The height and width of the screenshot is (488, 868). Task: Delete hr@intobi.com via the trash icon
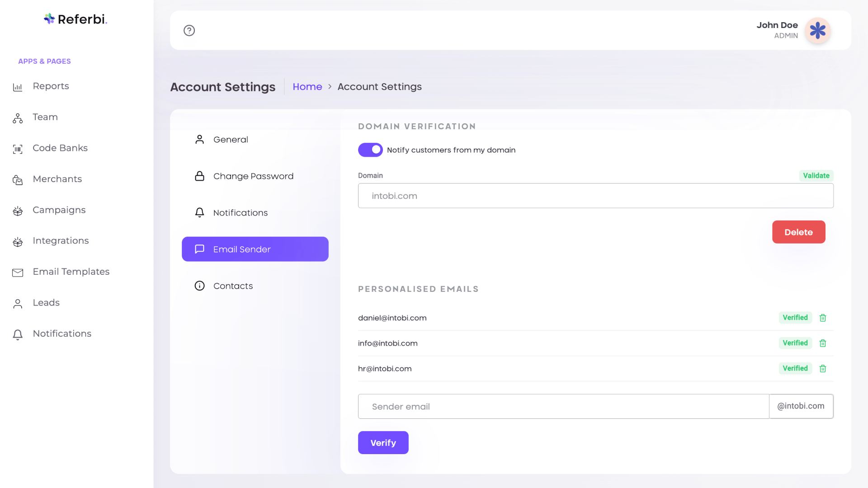pos(823,368)
